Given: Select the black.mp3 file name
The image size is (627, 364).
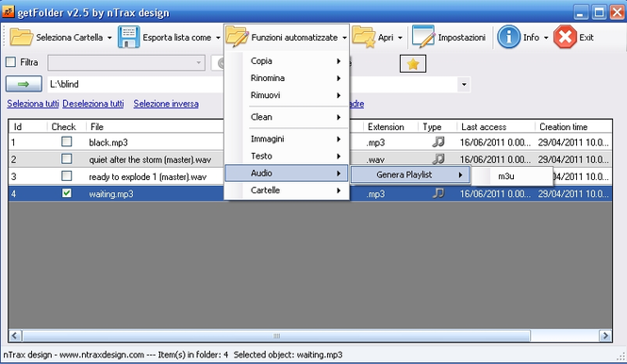Looking at the screenshot, I should pos(108,142).
